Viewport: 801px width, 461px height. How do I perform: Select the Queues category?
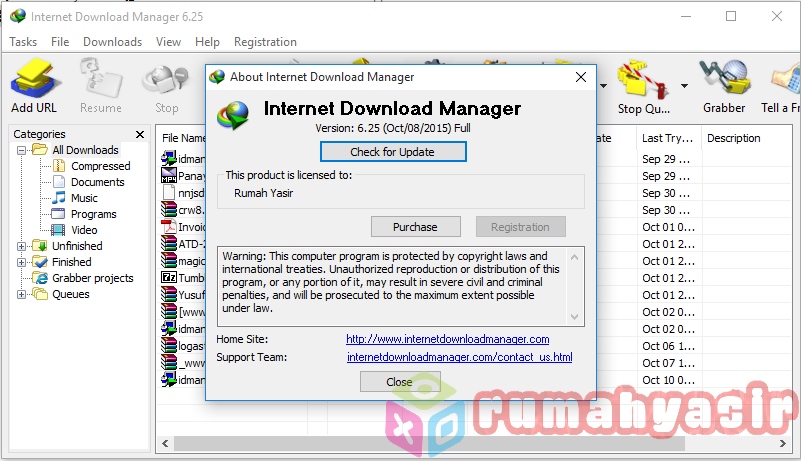[70, 294]
